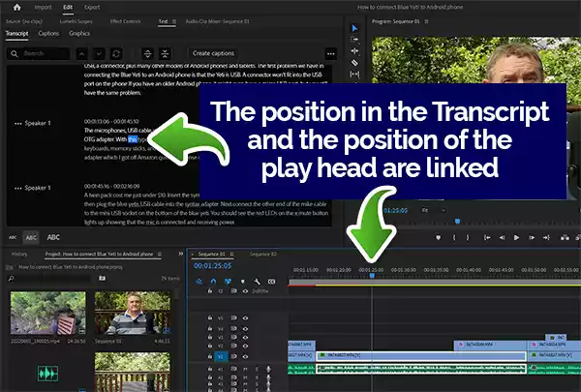Click Mark Out in Program monitor
This screenshot has width=581, height=392.
click(468, 238)
